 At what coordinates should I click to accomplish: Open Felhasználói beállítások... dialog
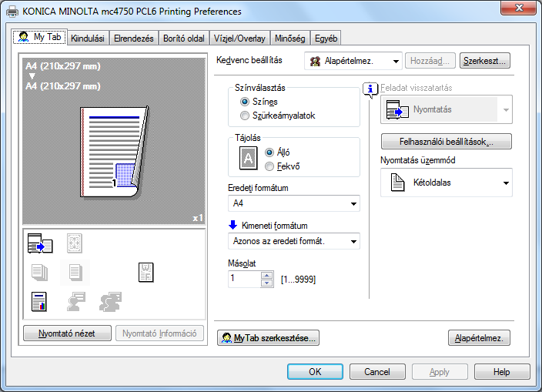[x=447, y=142]
